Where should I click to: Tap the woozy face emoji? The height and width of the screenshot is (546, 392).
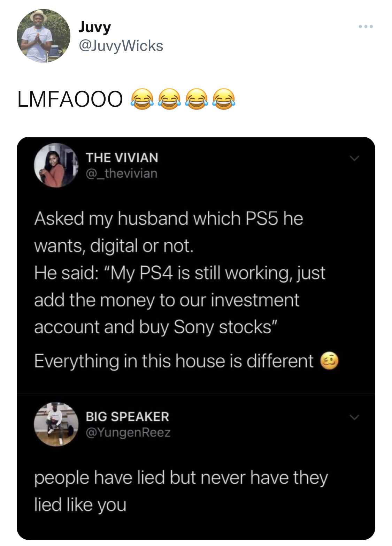tap(329, 361)
